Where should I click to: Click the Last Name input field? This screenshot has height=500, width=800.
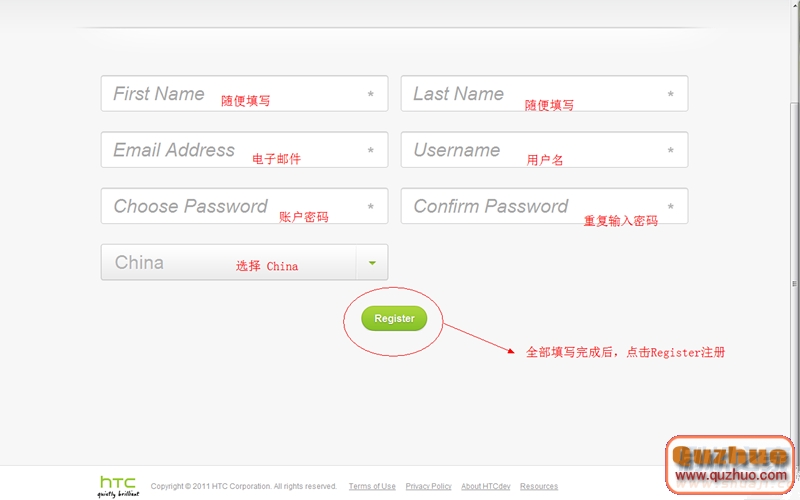(544, 93)
